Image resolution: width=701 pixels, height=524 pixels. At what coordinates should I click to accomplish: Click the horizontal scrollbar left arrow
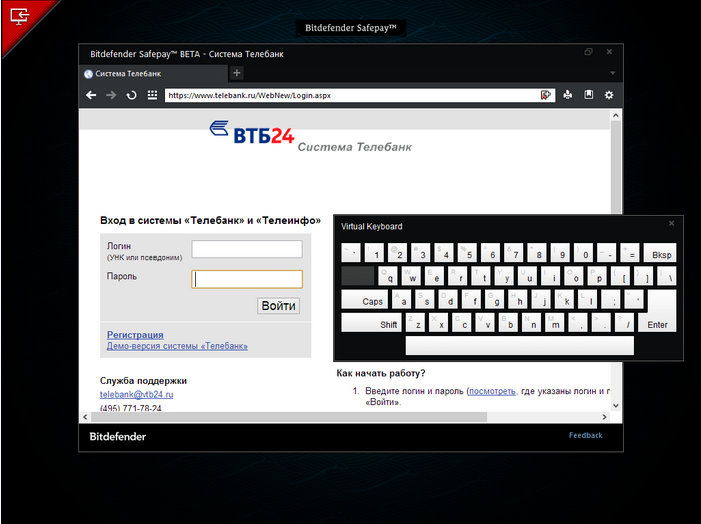(85, 417)
